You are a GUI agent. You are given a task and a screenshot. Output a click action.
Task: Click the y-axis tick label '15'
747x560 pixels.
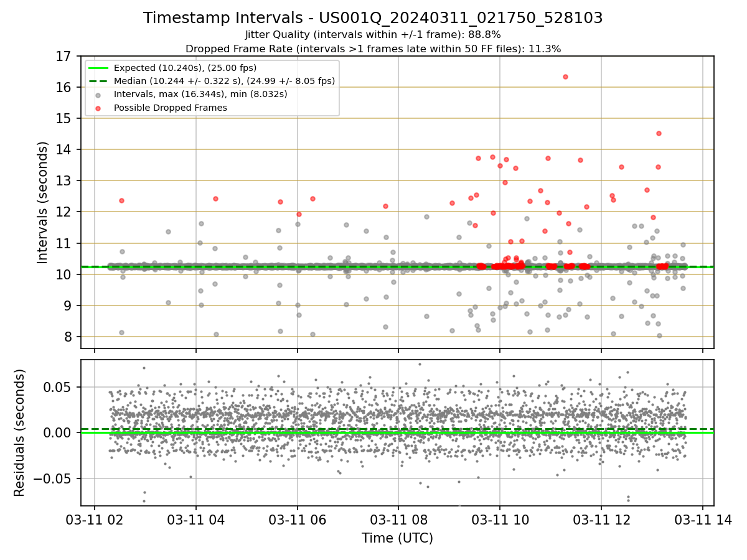tap(65, 119)
